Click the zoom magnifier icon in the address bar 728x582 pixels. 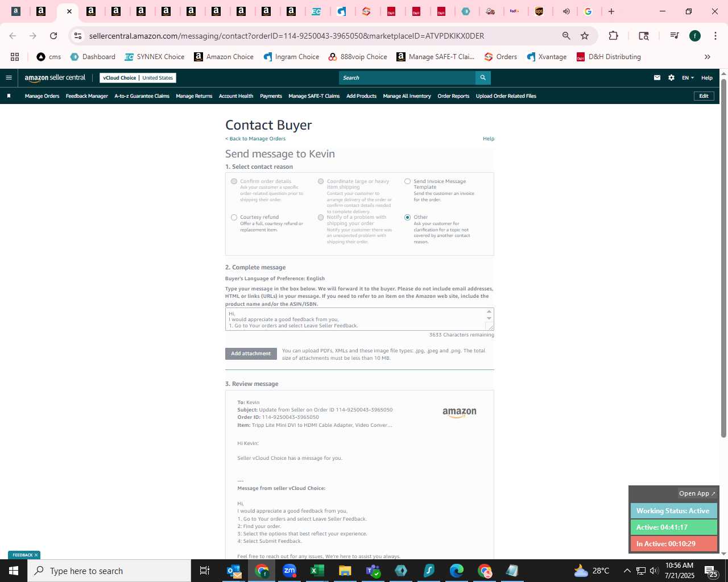tap(566, 36)
